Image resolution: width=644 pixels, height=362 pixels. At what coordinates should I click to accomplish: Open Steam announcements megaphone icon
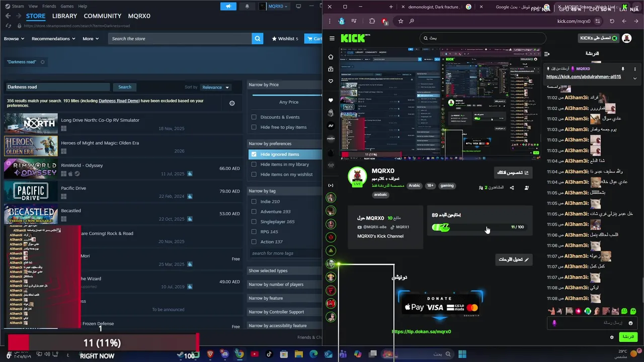pyautogui.click(x=228, y=6)
